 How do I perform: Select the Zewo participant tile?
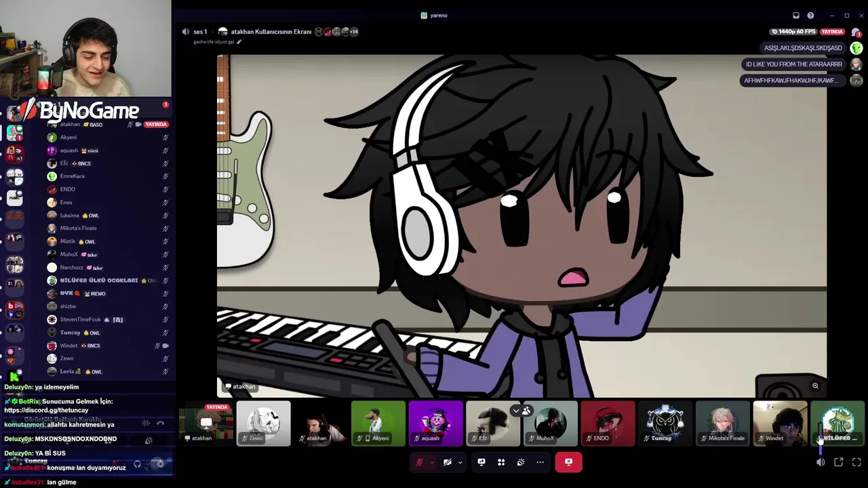264,424
